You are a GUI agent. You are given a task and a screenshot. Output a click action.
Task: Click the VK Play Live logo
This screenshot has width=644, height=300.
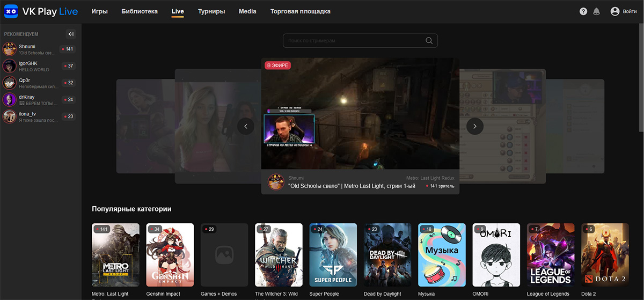coord(41,11)
